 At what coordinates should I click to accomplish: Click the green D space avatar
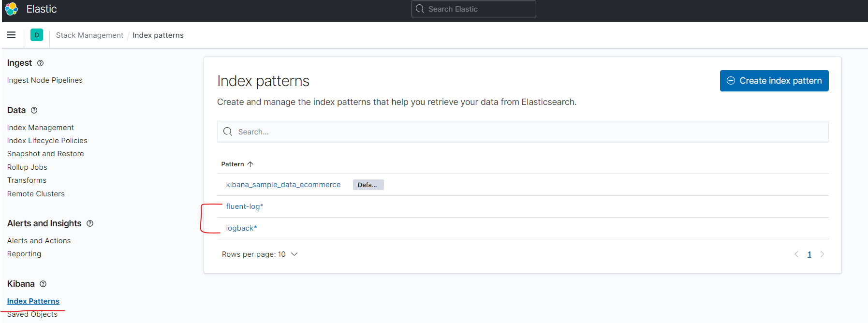[37, 35]
